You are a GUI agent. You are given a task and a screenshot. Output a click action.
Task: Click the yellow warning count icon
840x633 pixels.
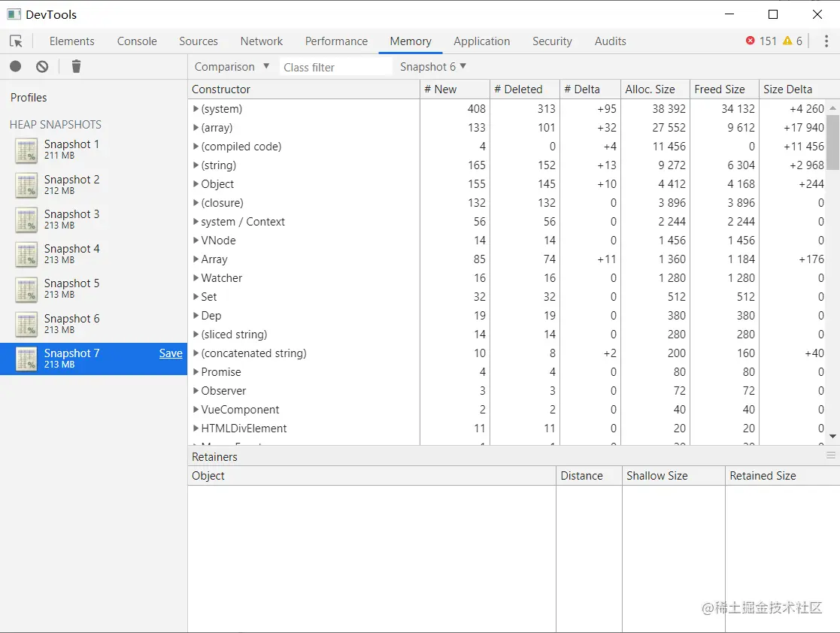click(x=787, y=41)
